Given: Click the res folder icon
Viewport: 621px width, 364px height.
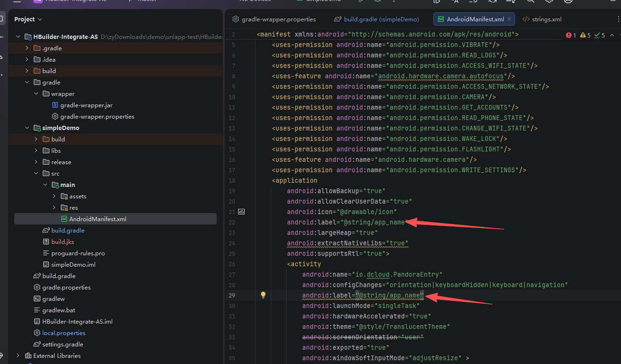Looking at the screenshot, I should point(64,207).
